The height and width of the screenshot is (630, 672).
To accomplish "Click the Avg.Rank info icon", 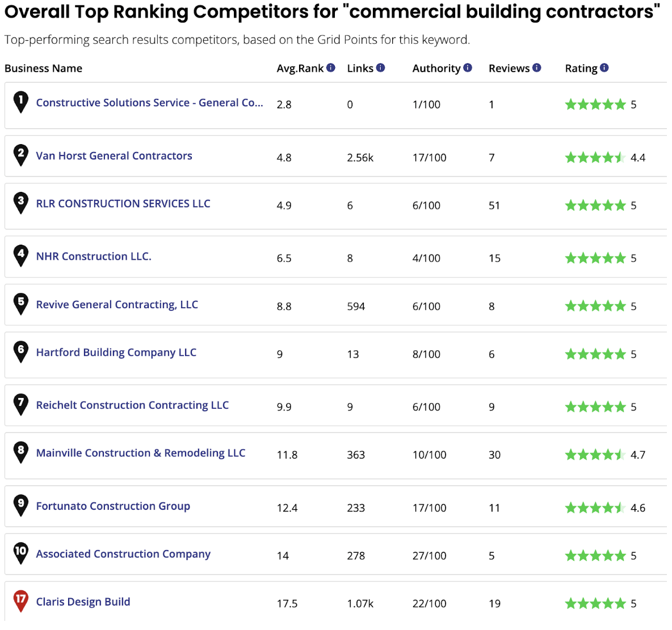I will click(330, 67).
